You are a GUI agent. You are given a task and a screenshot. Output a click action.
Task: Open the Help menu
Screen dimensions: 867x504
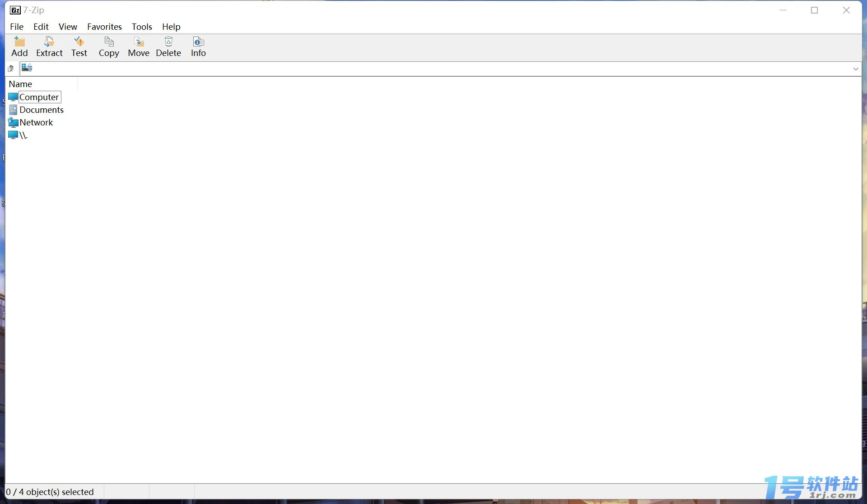(x=171, y=27)
